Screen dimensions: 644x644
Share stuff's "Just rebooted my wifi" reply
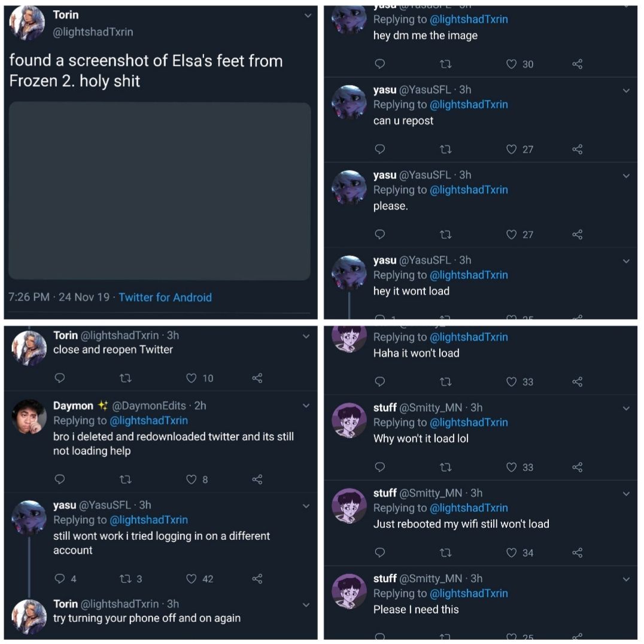pyautogui.click(x=577, y=553)
